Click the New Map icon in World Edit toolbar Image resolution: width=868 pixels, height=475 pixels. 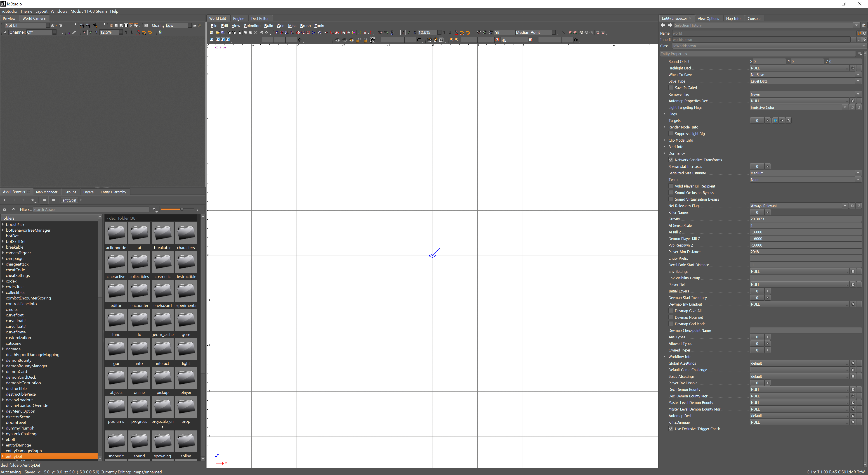pos(212,33)
